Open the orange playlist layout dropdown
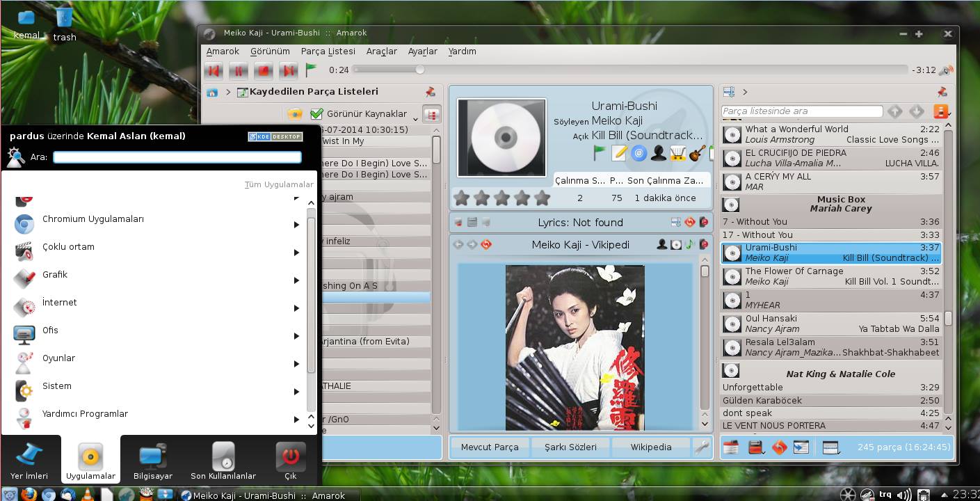 coord(940,111)
